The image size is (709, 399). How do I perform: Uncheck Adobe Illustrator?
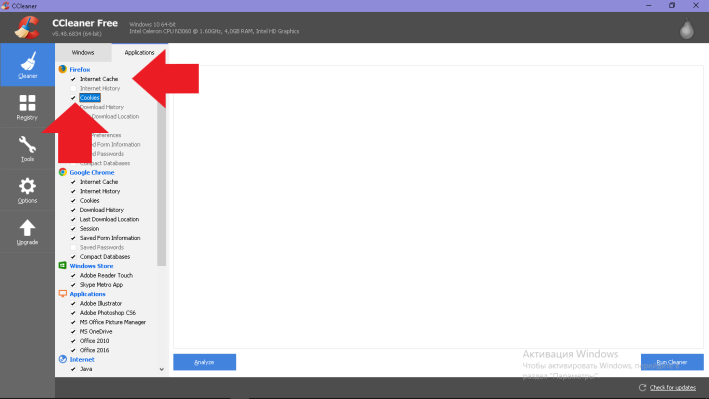click(x=73, y=304)
